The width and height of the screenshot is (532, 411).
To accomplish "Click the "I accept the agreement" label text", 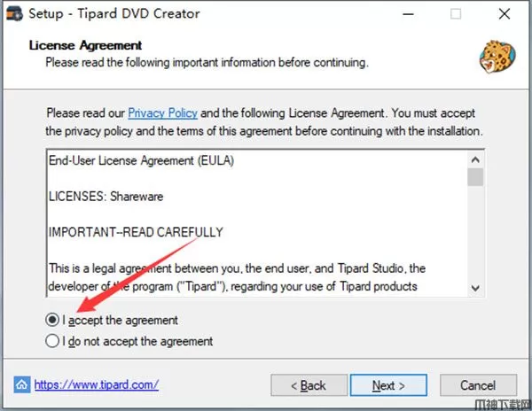I will 120,320.
